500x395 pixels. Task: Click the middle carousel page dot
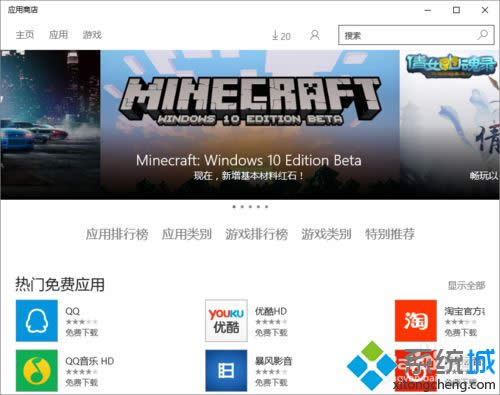coord(250,207)
